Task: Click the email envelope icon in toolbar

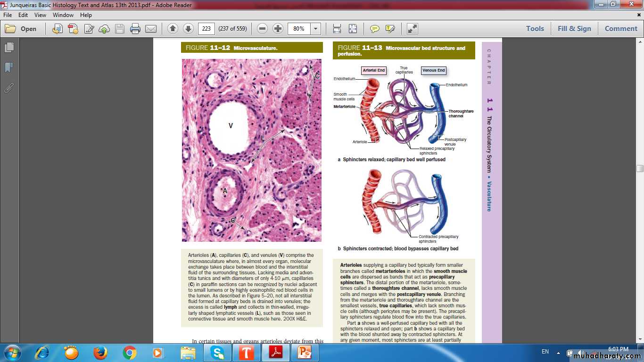Action: coord(151,29)
